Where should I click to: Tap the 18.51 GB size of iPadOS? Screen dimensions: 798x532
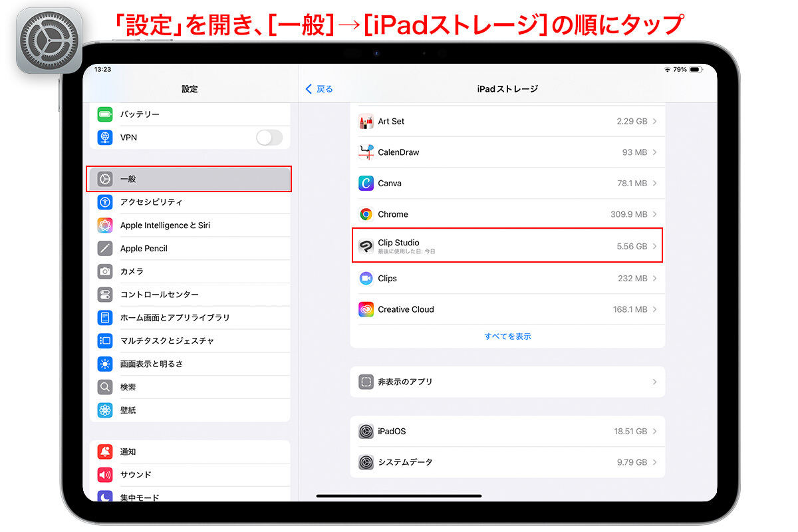tap(630, 432)
